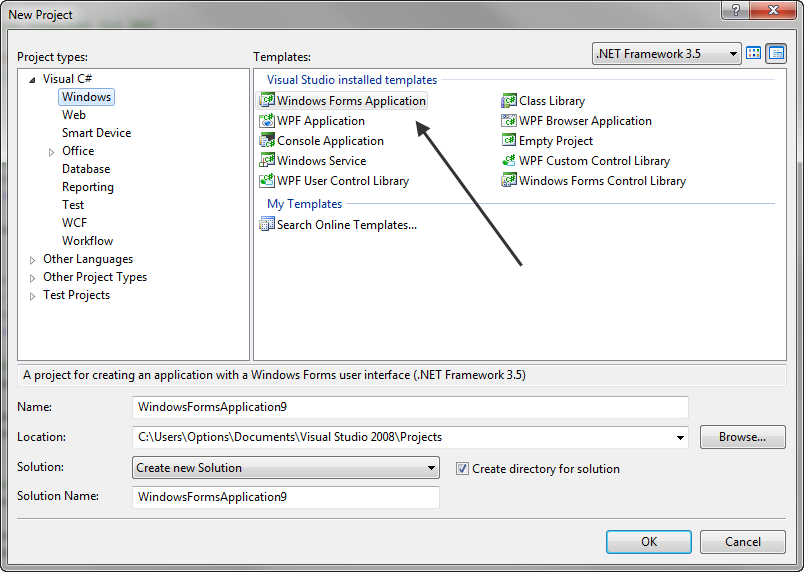The image size is (804, 572).
Task: Click the Empty Project template icon
Action: [509, 140]
